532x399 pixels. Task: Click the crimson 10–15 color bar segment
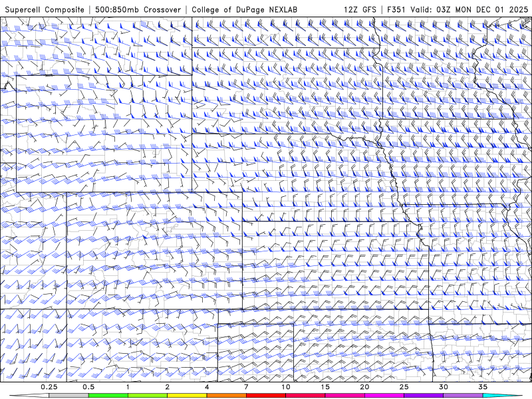(305, 396)
